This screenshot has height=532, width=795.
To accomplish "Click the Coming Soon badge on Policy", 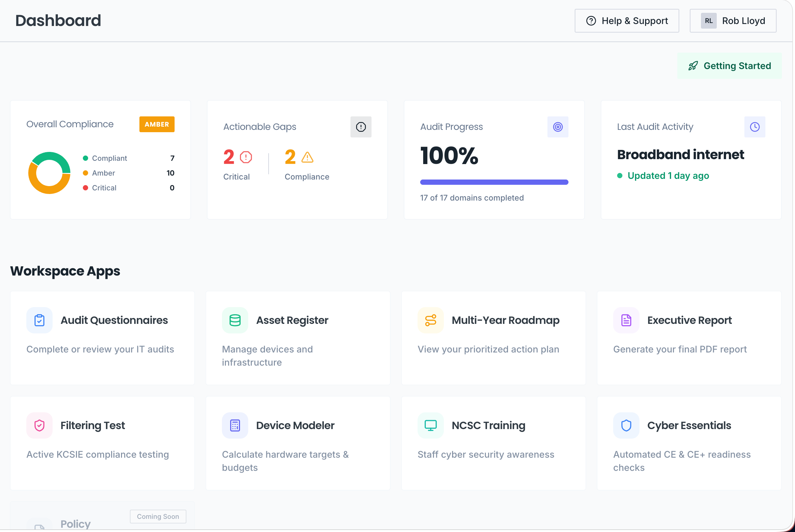I will click(158, 517).
